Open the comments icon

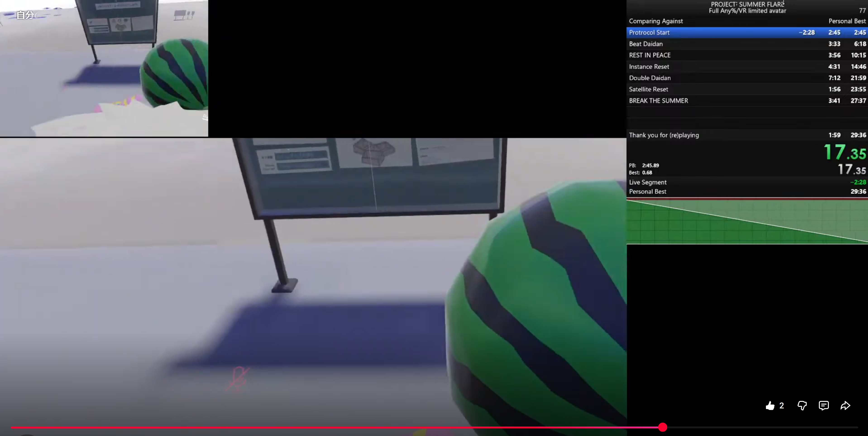click(x=823, y=406)
